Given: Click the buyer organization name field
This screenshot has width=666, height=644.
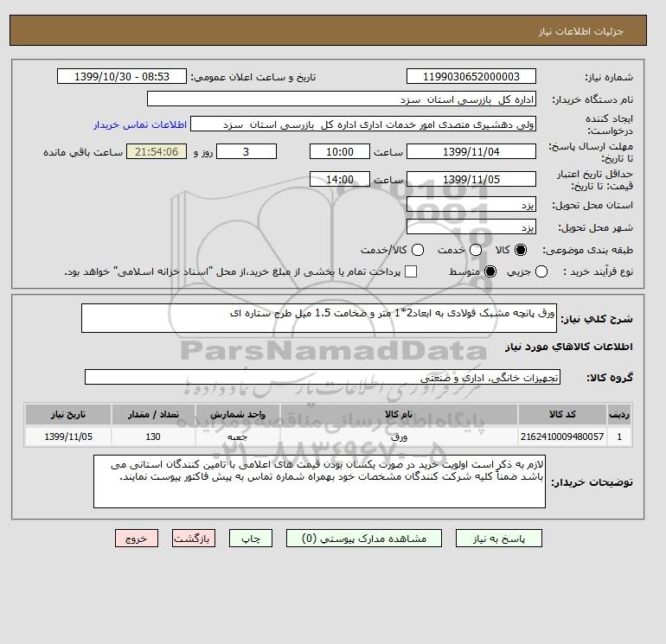Looking at the screenshot, I should (x=342, y=99).
